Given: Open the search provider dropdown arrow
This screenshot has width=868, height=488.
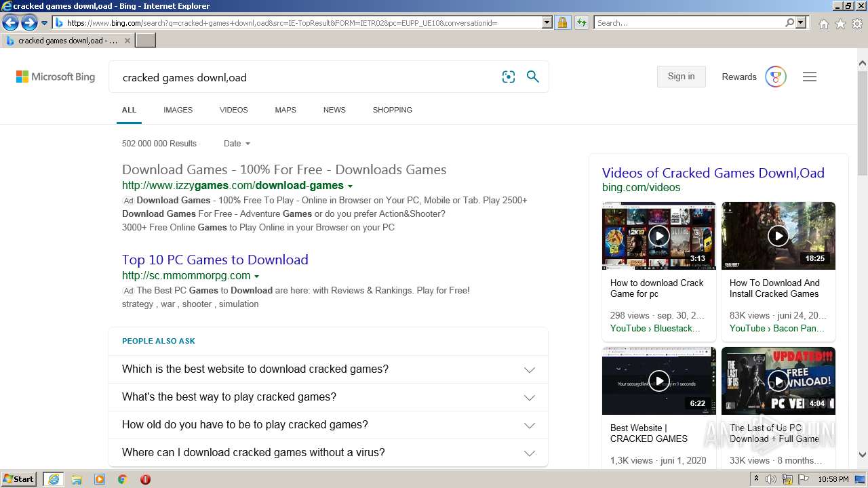Looking at the screenshot, I should (802, 23).
